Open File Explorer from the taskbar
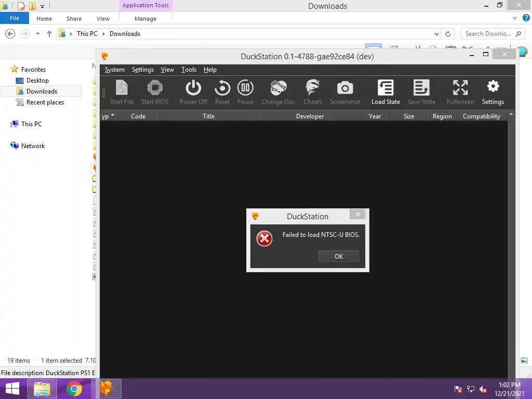 pos(42,389)
